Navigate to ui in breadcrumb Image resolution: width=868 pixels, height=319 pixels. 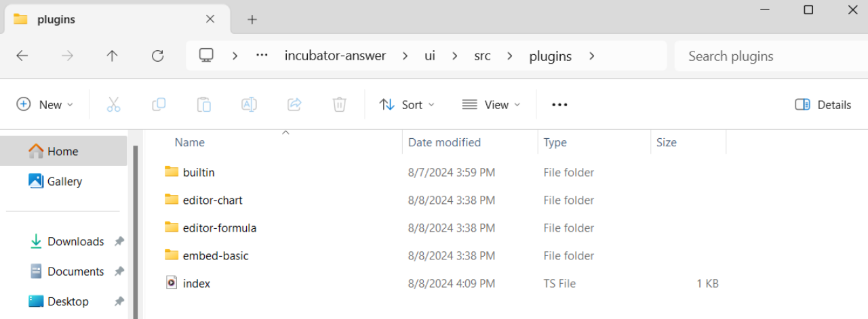coord(430,56)
